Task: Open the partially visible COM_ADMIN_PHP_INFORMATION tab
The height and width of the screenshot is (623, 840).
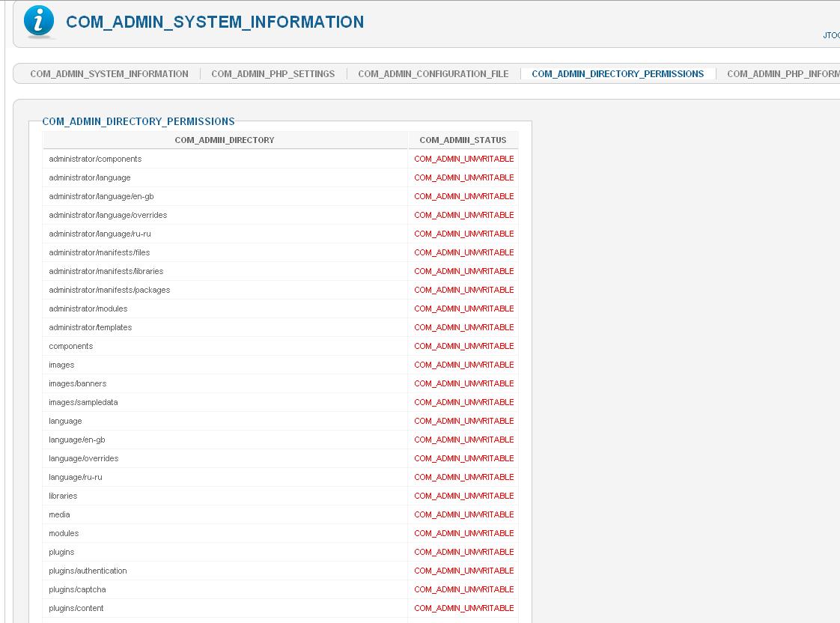Action: coord(782,74)
